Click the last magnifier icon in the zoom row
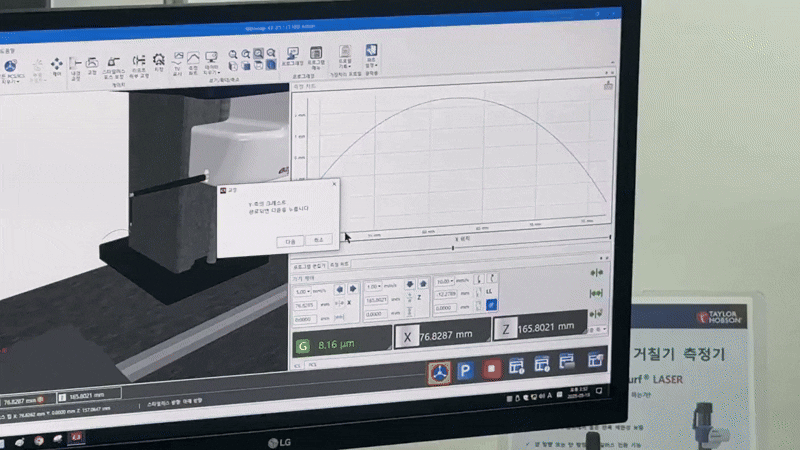800x450 pixels. (271, 53)
